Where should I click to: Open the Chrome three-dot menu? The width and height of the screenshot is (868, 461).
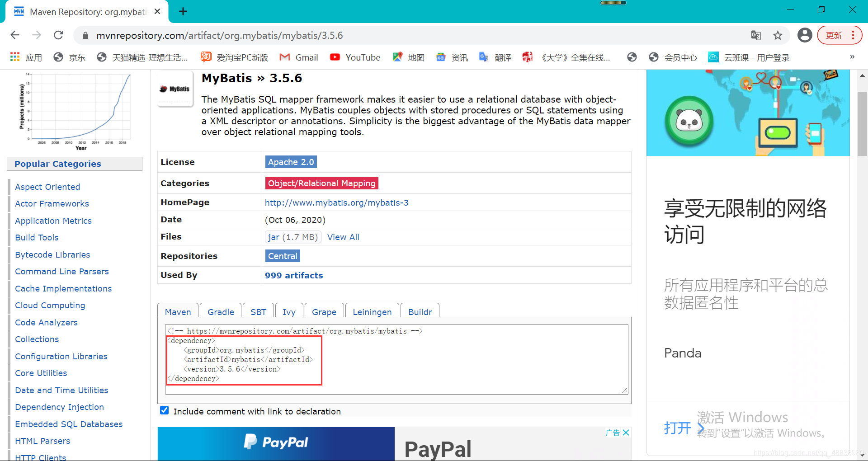(853, 35)
